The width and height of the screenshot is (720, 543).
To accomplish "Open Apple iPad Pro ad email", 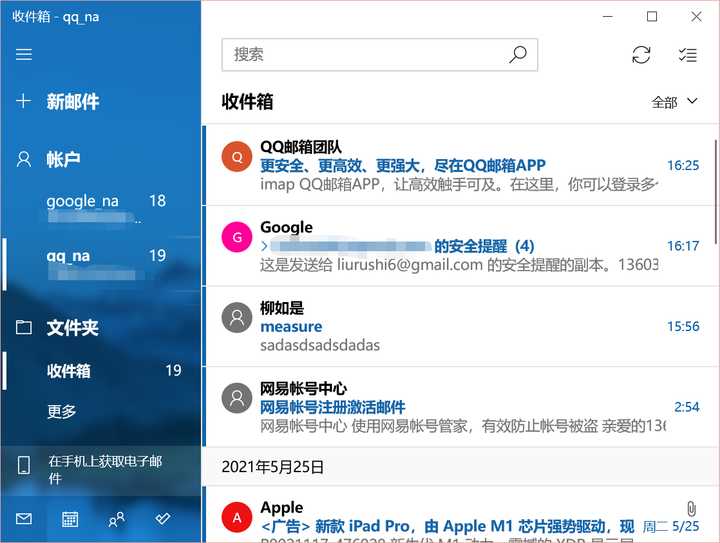I will click(x=459, y=515).
